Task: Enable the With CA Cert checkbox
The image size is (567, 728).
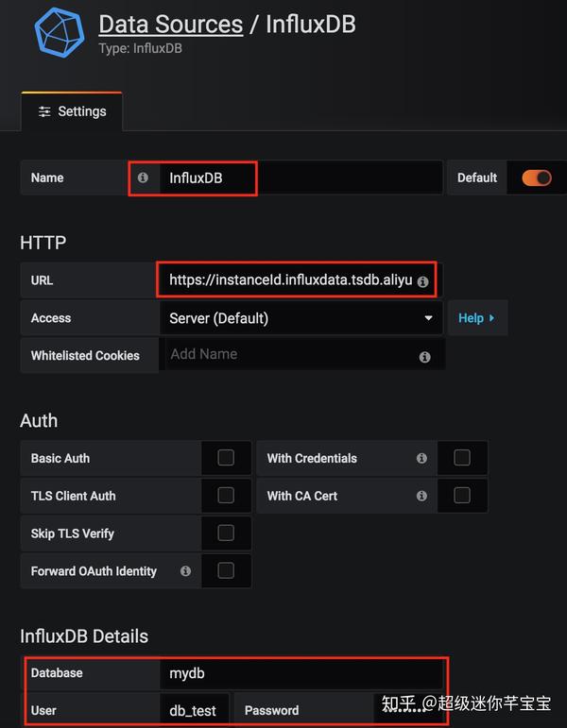Action: click(462, 496)
